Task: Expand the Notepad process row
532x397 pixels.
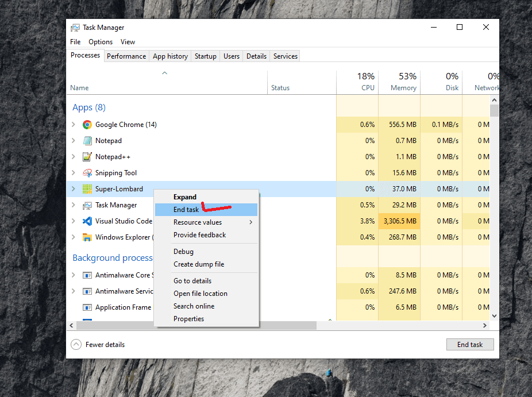Action: coord(74,141)
